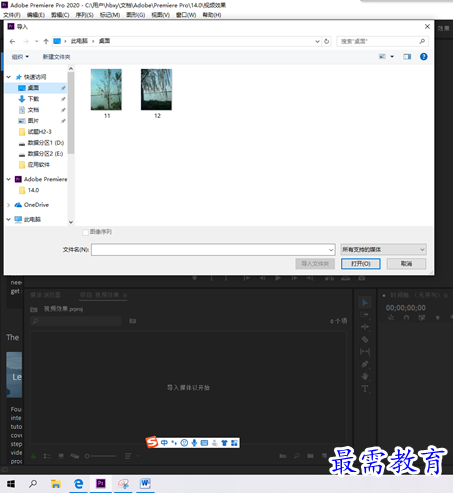Collapse the Quick Access tree
This screenshot has height=493, width=453.
tap(9, 77)
